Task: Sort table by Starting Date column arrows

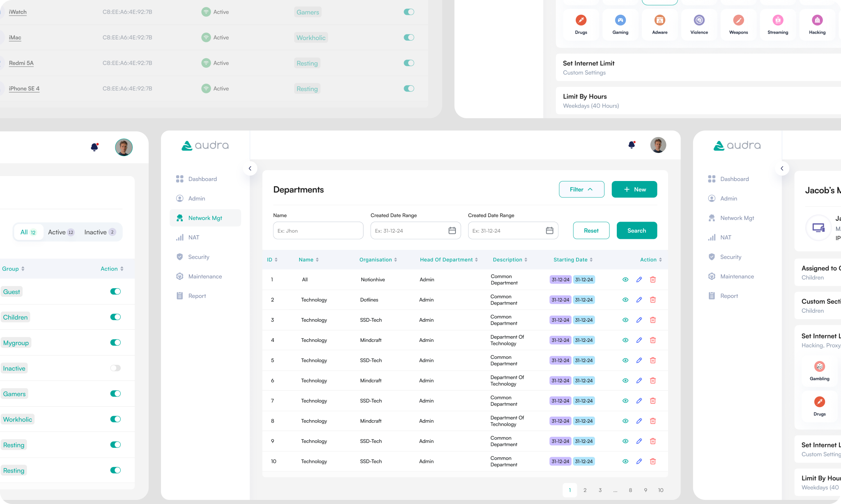Action: (x=591, y=260)
